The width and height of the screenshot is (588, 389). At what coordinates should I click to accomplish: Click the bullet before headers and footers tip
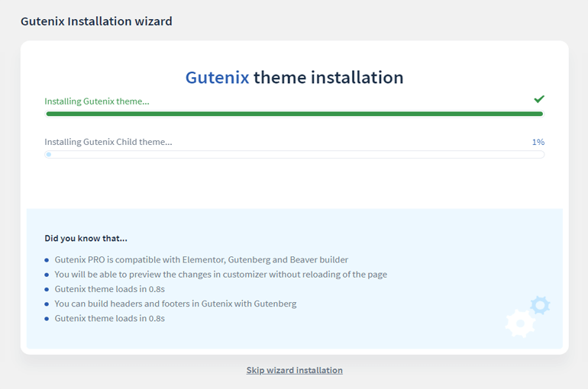[x=47, y=304]
